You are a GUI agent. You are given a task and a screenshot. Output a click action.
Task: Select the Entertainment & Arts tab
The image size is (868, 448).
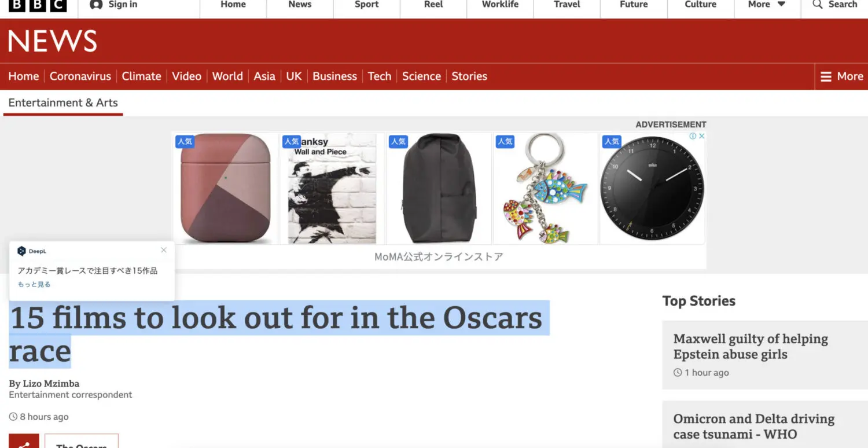tap(63, 103)
